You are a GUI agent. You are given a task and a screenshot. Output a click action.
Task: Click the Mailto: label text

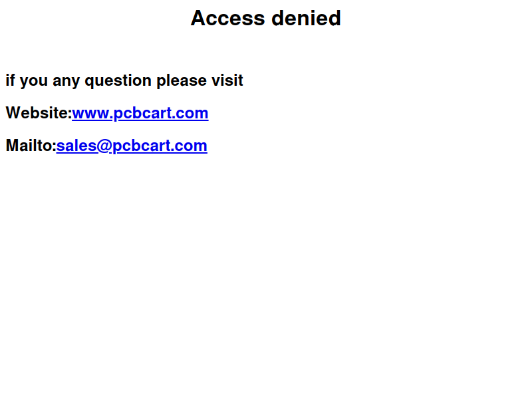(x=31, y=146)
